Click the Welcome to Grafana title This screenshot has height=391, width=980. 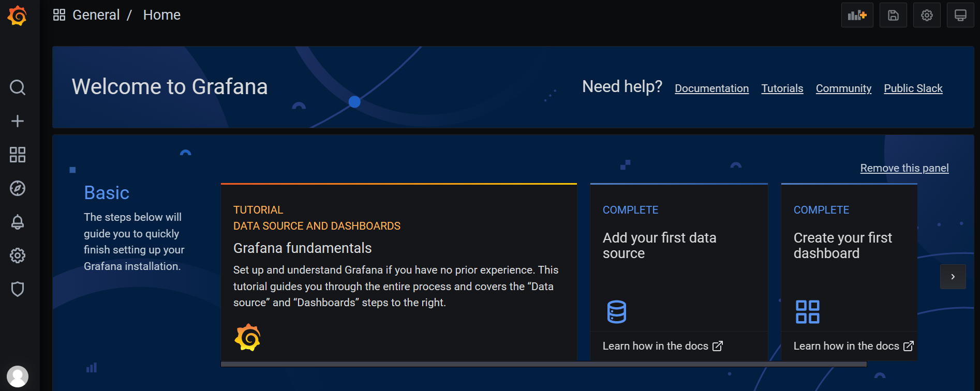(x=170, y=87)
